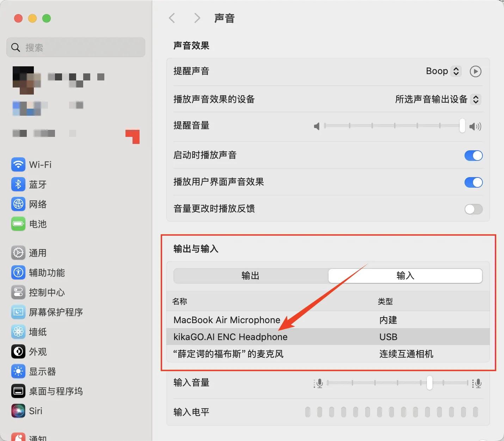
Task: Play the Boop alert sound preview
Action: pos(475,72)
